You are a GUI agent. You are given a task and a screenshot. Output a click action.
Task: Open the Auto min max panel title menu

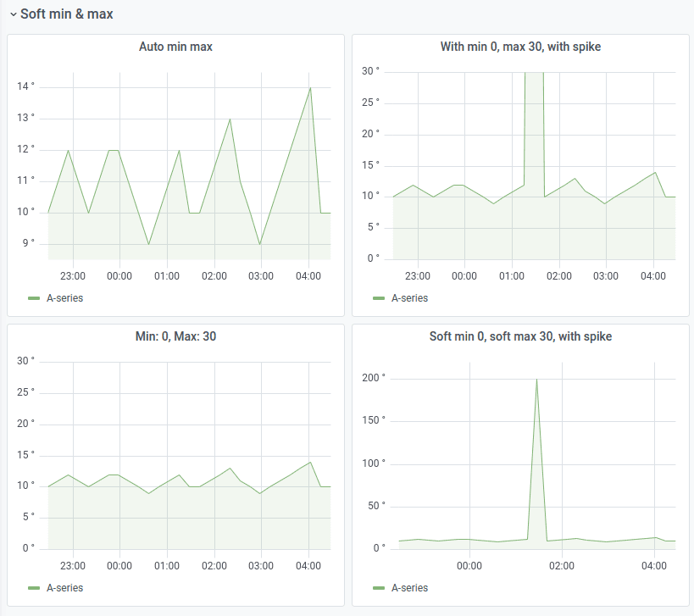[x=175, y=47]
